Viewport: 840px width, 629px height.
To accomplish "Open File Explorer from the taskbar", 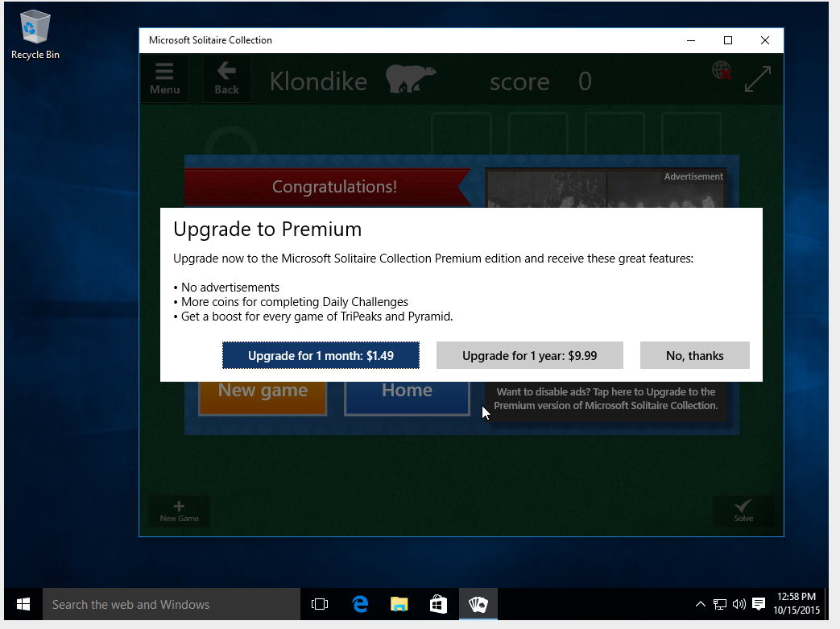I will (x=399, y=604).
